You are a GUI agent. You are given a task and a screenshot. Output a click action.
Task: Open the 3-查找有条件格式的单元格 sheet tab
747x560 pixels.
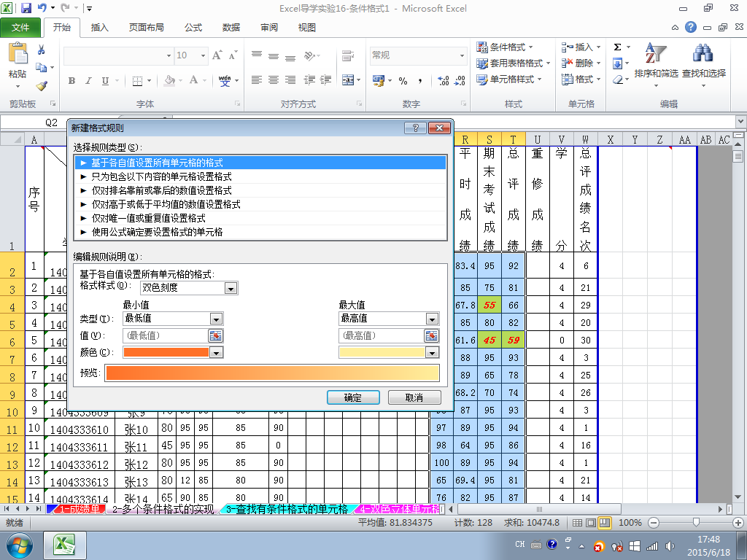point(287,509)
